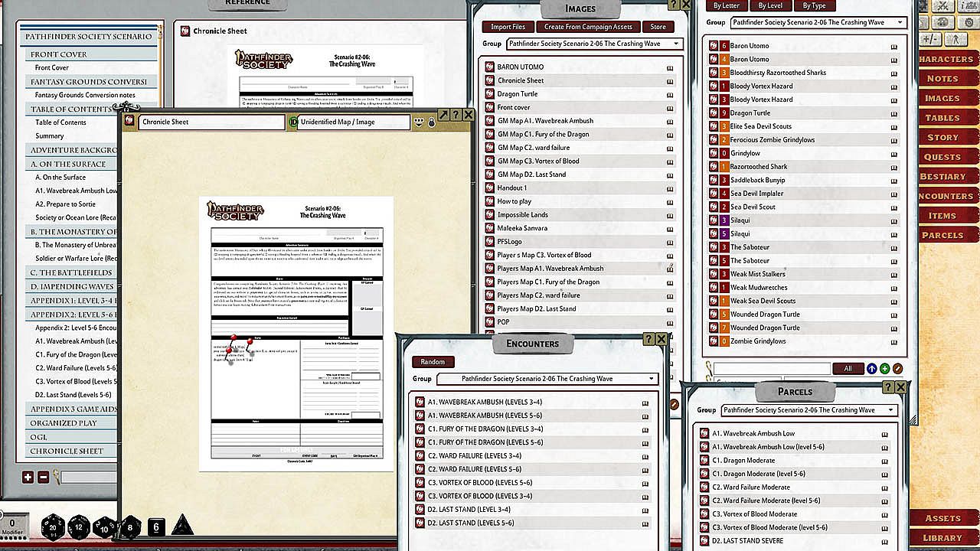Open the Story sidebar tab
This screenshot has height=551, width=980.
pos(942,137)
